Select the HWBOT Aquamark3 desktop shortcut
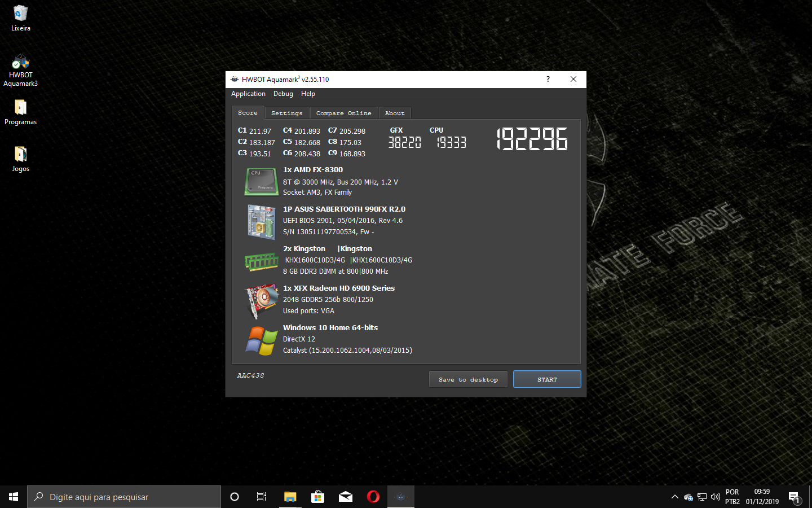 [x=20, y=71]
